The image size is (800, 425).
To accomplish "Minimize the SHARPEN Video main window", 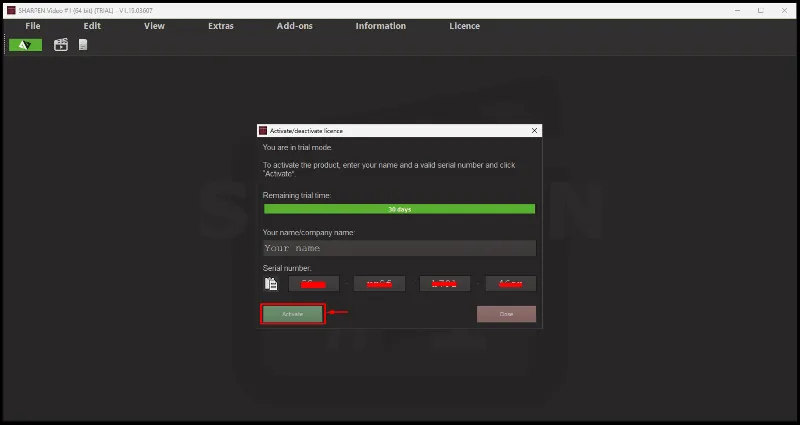I will point(738,10).
